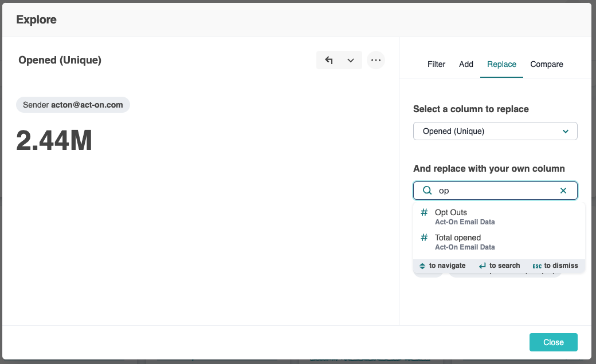Open the Compare tab
596x364 pixels.
click(x=547, y=64)
